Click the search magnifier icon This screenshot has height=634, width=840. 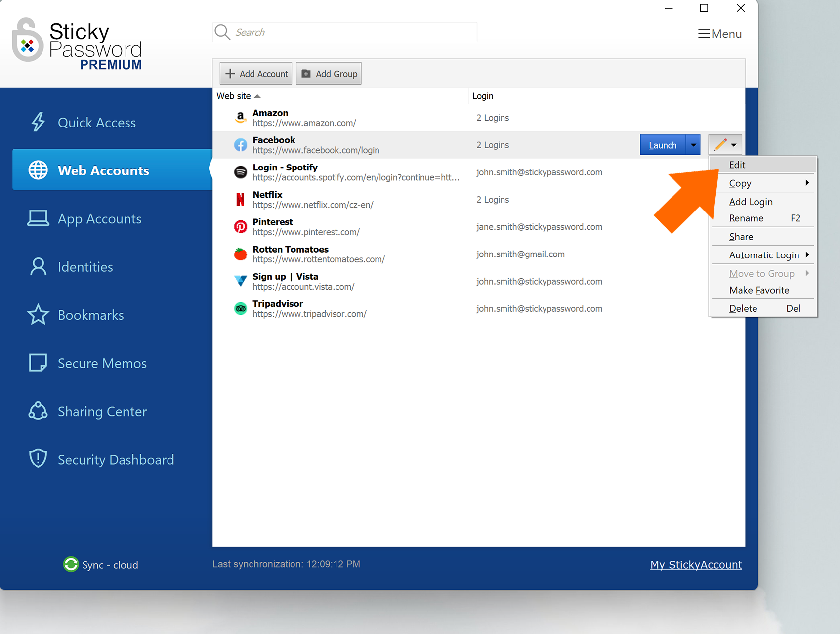click(222, 32)
